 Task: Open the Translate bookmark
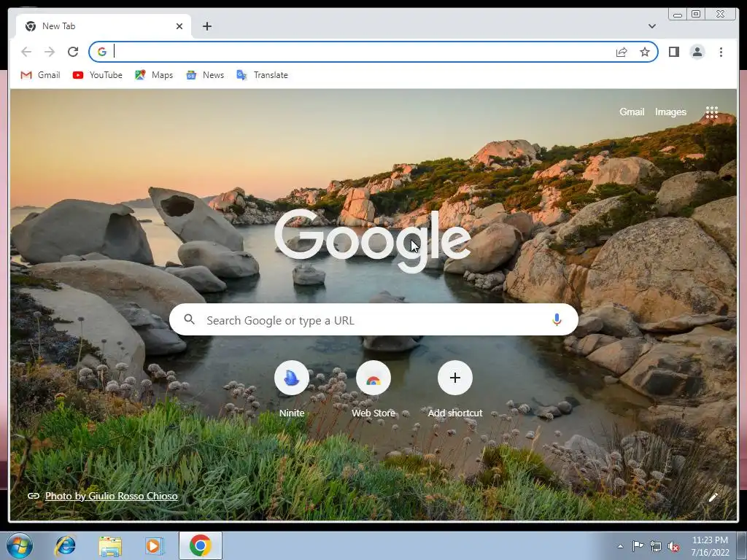coord(262,75)
